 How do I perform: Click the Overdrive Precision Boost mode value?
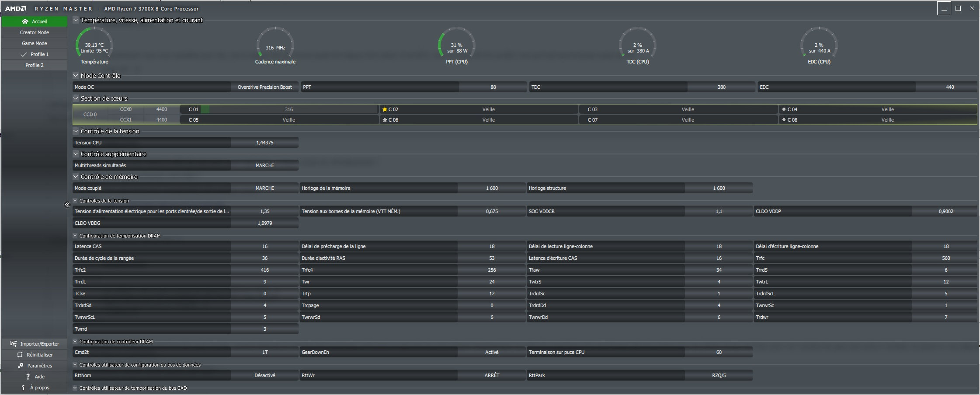click(x=264, y=87)
